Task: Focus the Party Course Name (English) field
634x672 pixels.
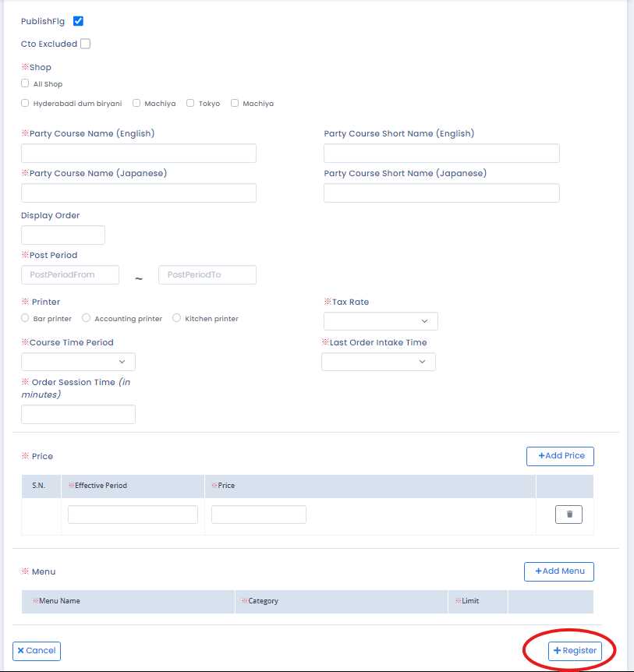Action: click(x=139, y=154)
